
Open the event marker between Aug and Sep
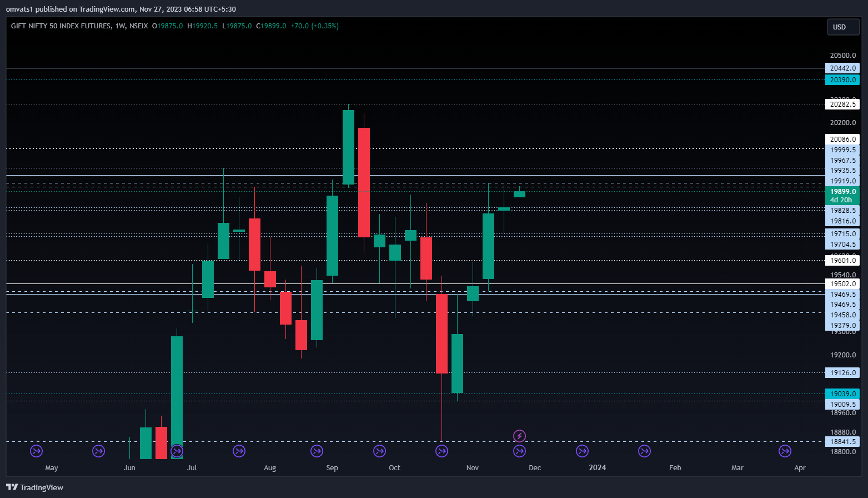(317, 451)
